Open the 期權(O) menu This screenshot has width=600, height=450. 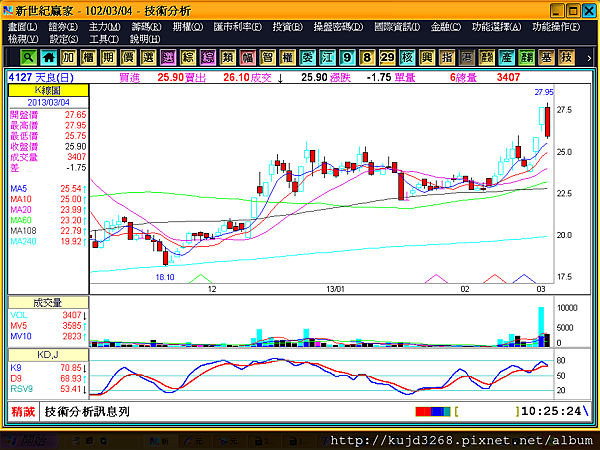(188, 27)
